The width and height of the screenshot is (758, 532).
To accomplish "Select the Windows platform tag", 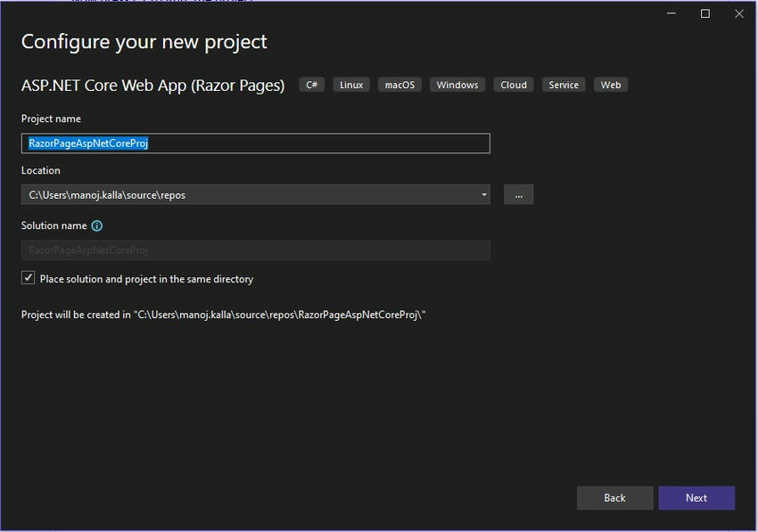I will pyautogui.click(x=457, y=85).
